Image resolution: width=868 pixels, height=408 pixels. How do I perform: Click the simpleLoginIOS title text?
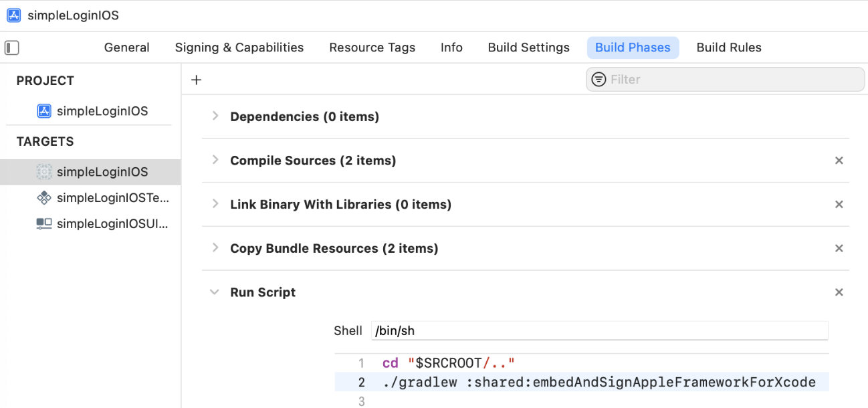(74, 15)
